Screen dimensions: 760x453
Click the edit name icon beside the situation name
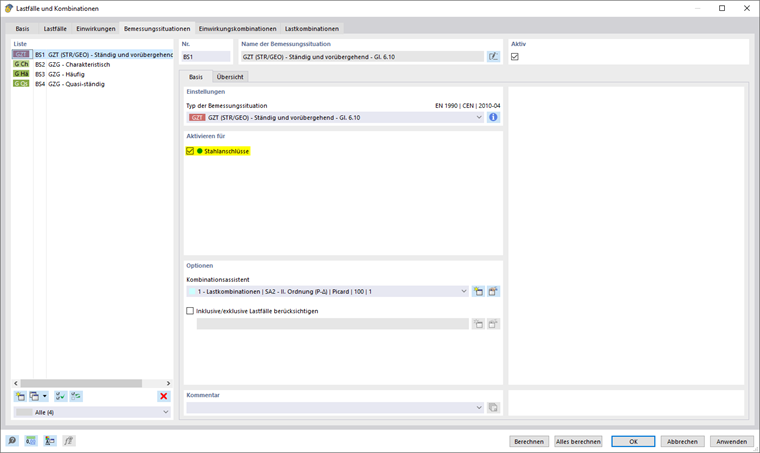(x=493, y=57)
